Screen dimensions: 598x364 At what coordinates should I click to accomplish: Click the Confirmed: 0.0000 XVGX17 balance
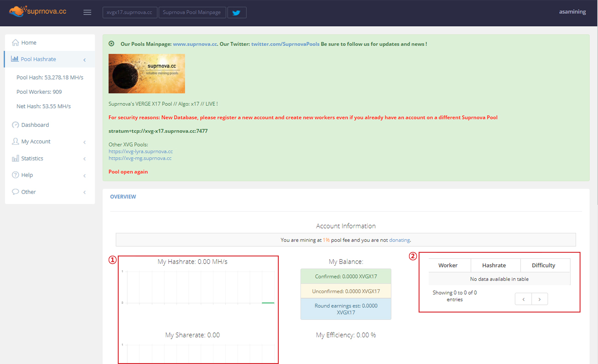point(346,277)
